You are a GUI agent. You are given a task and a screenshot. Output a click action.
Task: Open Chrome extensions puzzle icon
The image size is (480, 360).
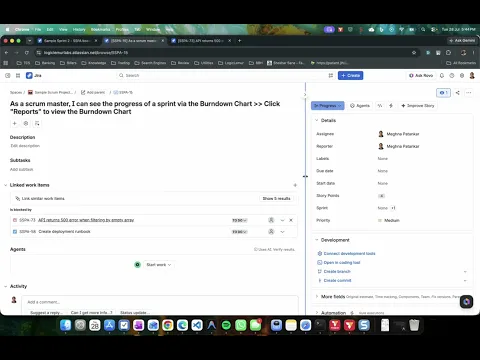click(x=448, y=53)
